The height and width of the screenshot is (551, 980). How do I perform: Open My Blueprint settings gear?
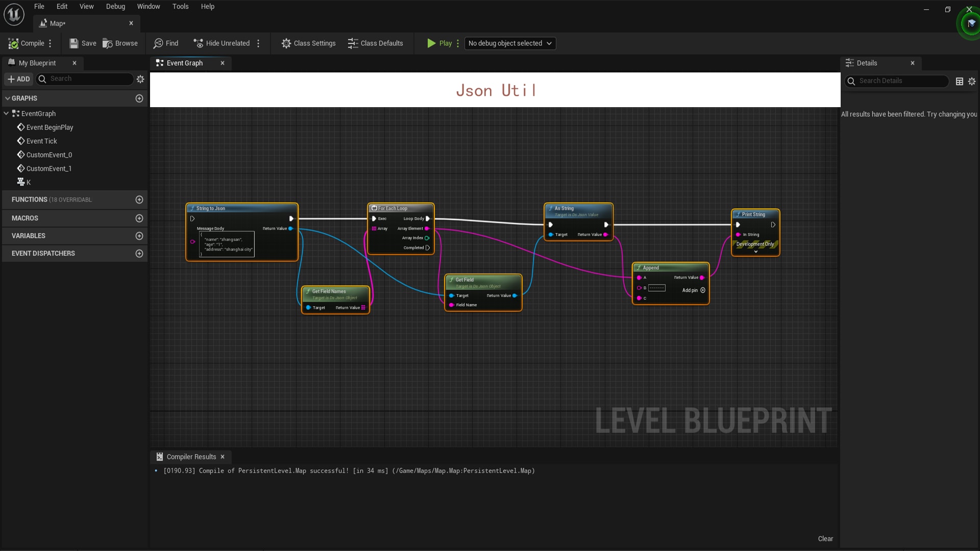pos(140,79)
